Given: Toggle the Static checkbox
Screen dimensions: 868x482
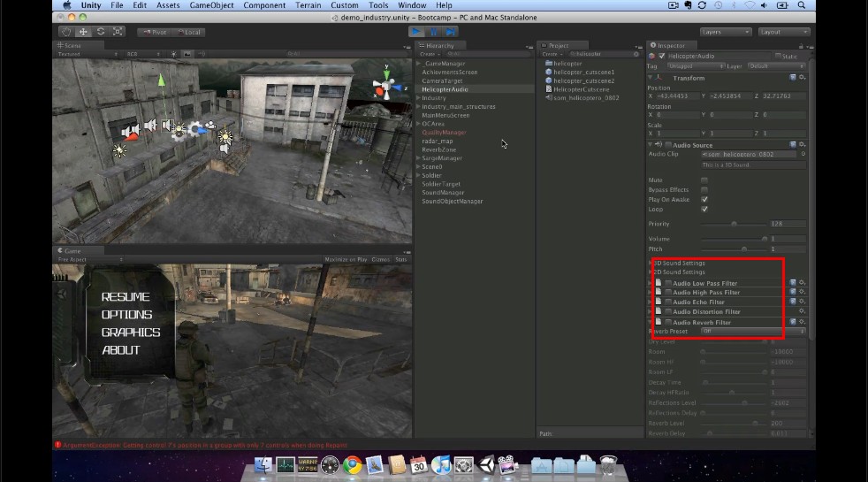Looking at the screenshot, I should tap(778, 56).
